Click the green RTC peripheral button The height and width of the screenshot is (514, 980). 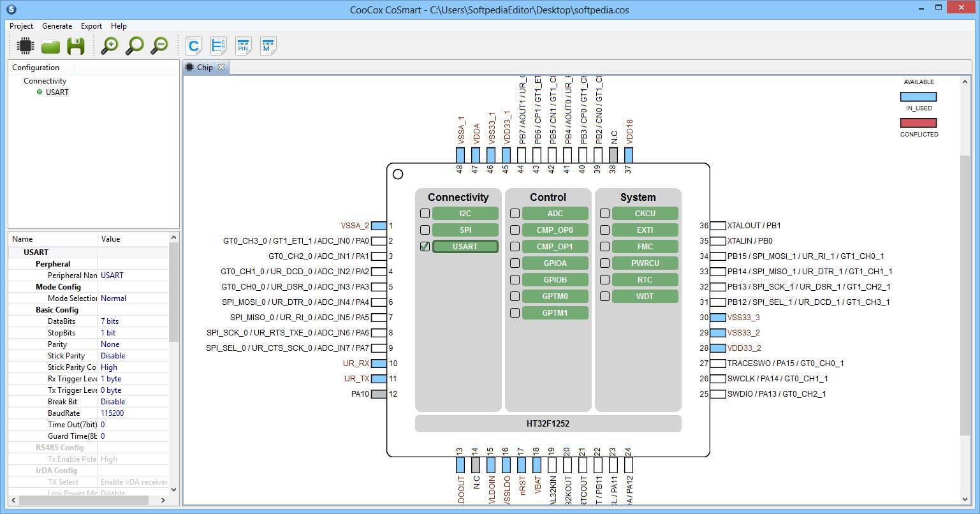point(645,280)
